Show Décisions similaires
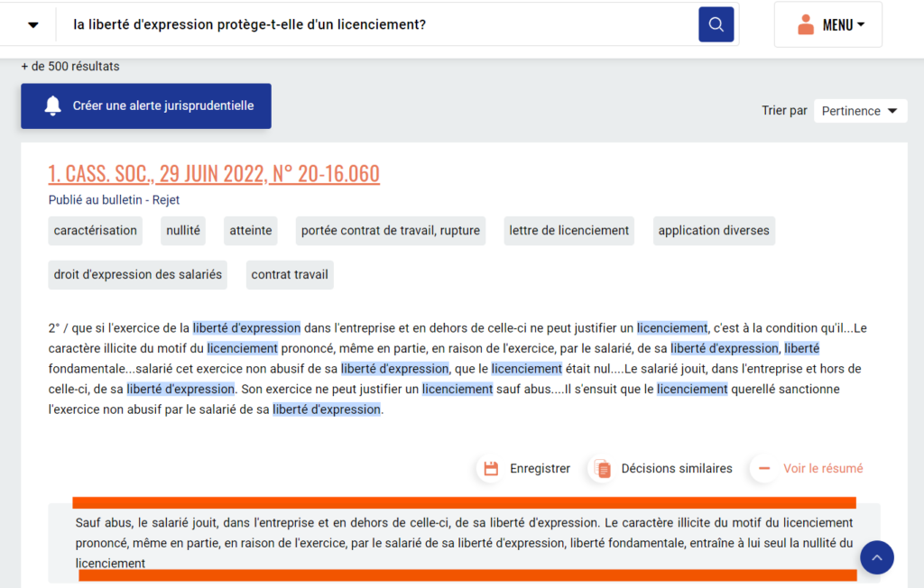This screenshot has height=588, width=924. coord(677,468)
